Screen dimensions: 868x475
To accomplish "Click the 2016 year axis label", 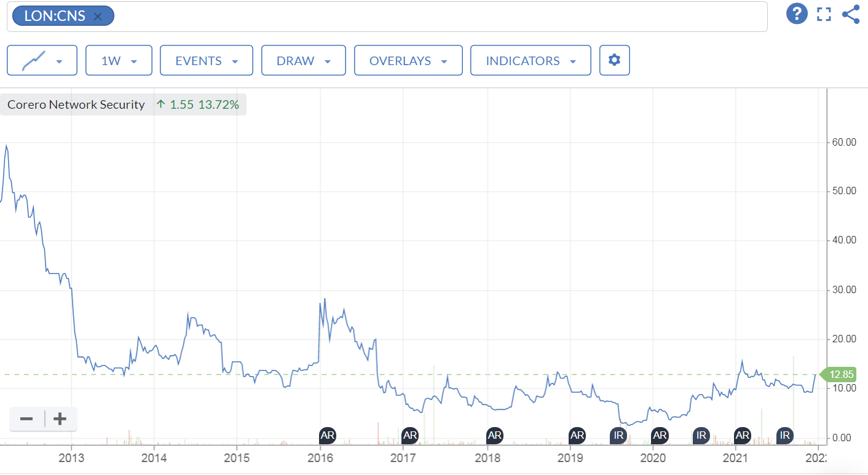I will click(x=320, y=458).
